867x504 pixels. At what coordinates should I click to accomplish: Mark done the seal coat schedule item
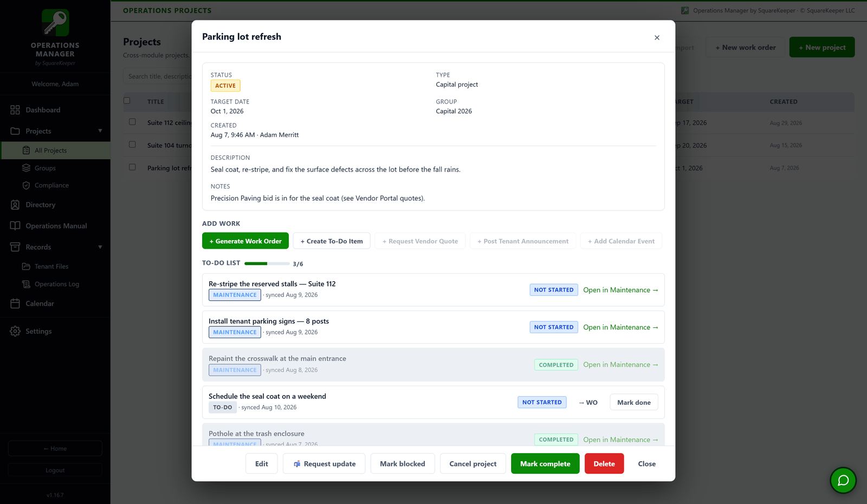(634, 402)
